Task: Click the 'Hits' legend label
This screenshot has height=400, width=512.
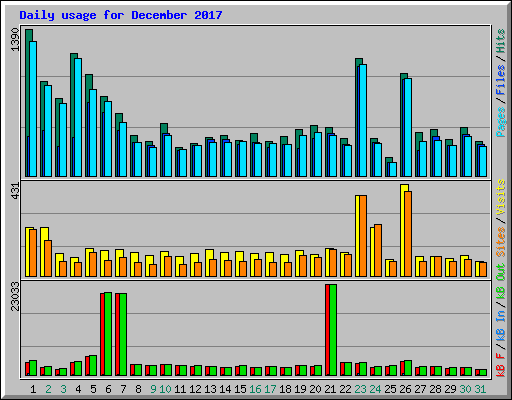Action: click(500, 41)
